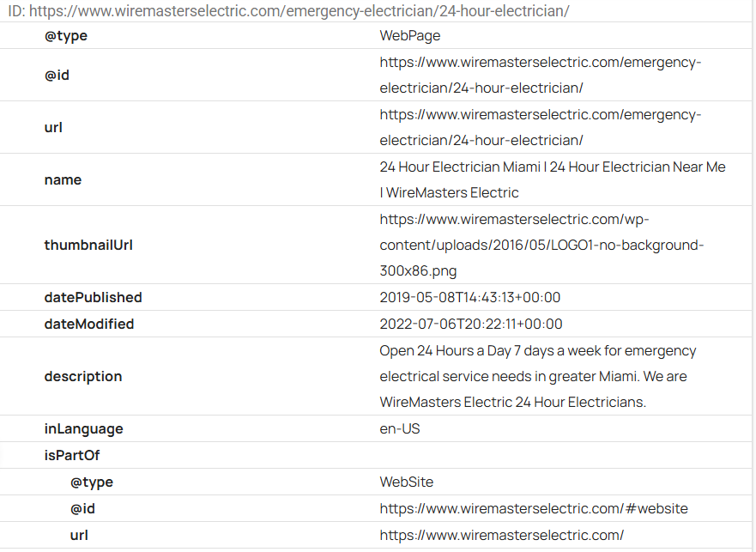Screen dimensions: 756x552
Task: Open the wiremasterselectric.com homepage url
Action: pos(501,535)
